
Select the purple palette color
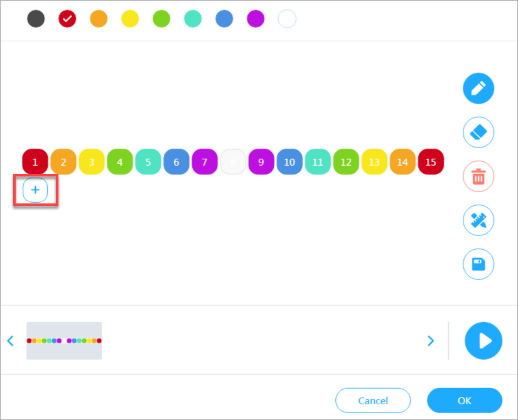pos(256,19)
